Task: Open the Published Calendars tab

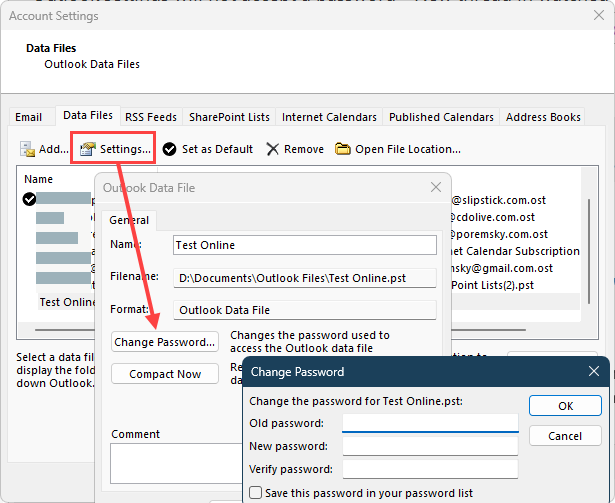Action: click(x=441, y=117)
